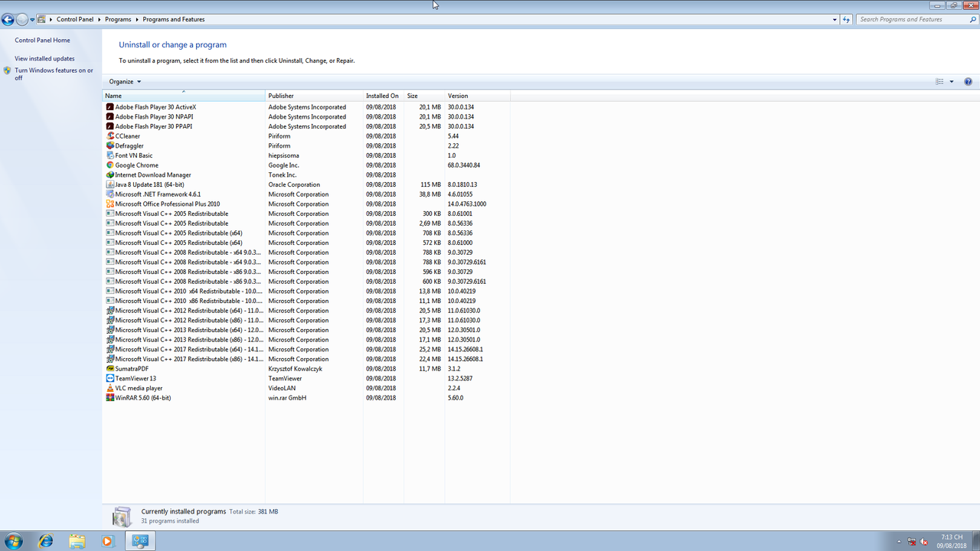980x551 pixels.
Task: Sort by the Installed On column header
Action: 384,96
